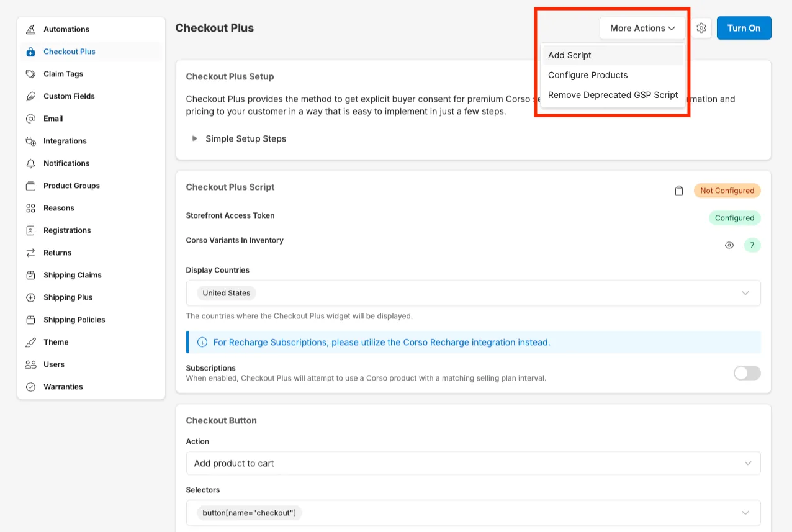Copy Checkout Plus script via clipboard icon
Screen dimensions: 792x532
tap(679, 191)
